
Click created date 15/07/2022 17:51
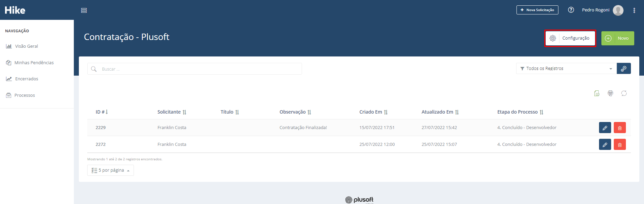tap(377, 128)
